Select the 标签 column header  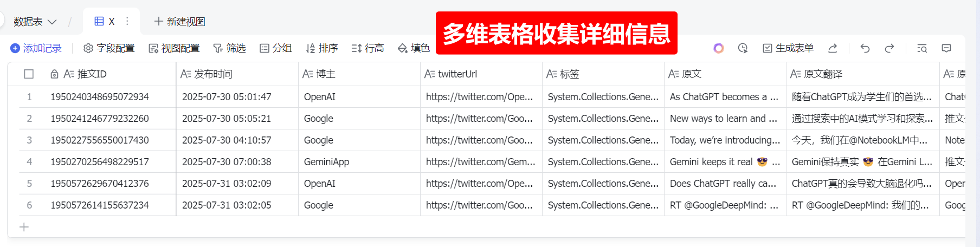603,74
